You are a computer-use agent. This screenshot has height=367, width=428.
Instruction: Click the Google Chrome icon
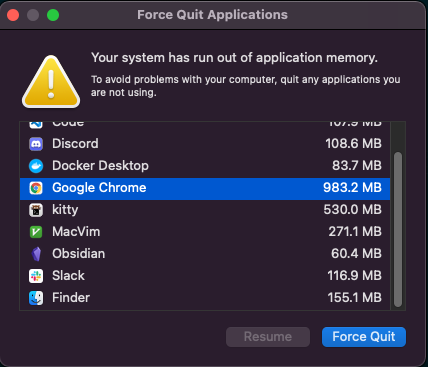click(x=36, y=188)
